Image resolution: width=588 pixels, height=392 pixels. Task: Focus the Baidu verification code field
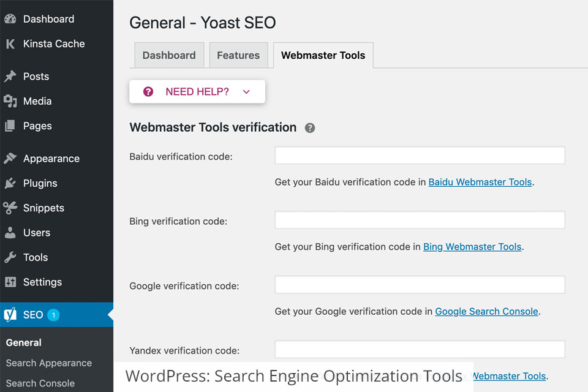pos(420,156)
